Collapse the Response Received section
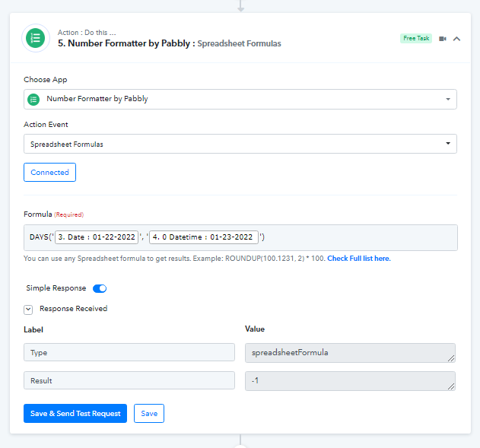The image size is (480, 448). tap(28, 310)
